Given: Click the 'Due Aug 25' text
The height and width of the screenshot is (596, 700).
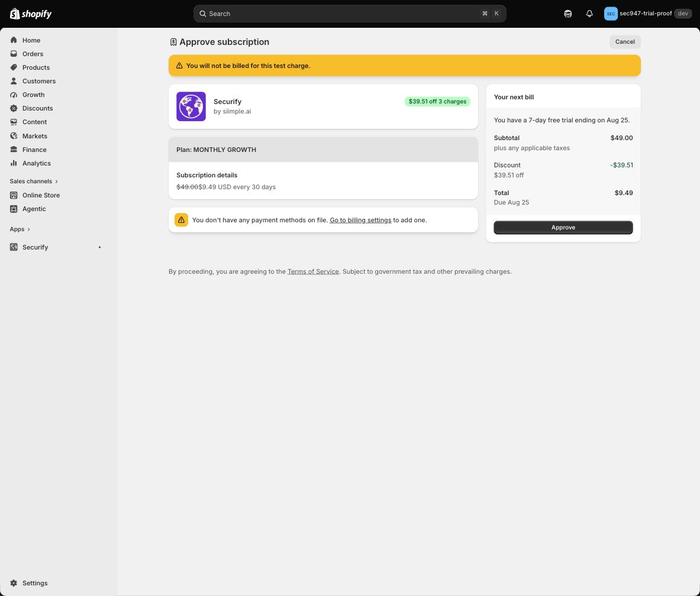Looking at the screenshot, I should [511, 203].
